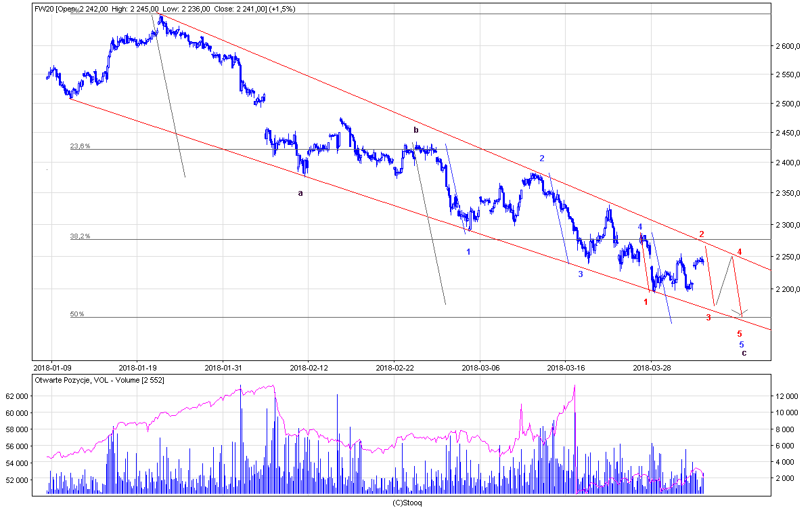The height and width of the screenshot is (508, 812).
Task: Click the 58 000 open interest label
Action: point(18,429)
